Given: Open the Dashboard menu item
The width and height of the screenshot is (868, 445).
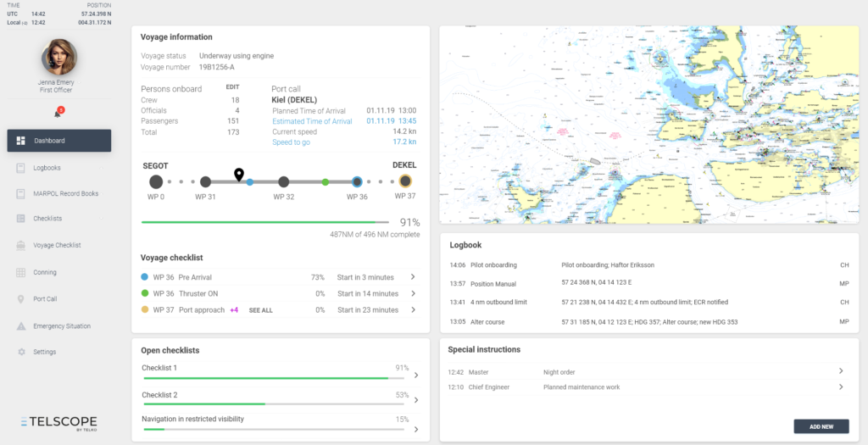Looking at the screenshot, I should coord(59,141).
